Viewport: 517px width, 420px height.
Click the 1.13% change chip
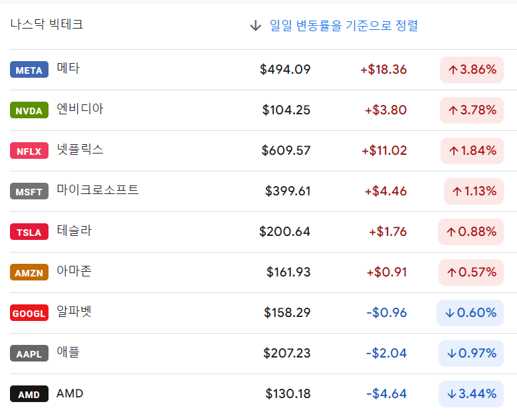click(474, 191)
